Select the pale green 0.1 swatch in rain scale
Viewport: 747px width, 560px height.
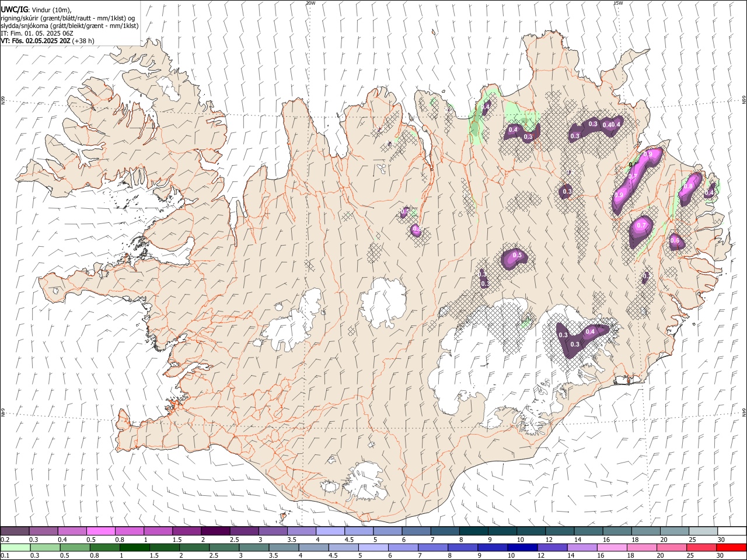click(15, 547)
